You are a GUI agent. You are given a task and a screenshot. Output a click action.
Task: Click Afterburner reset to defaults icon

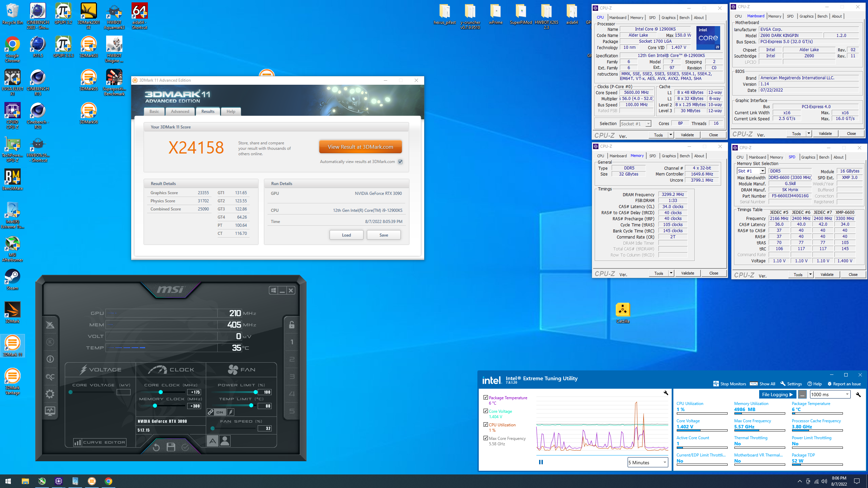click(x=156, y=447)
